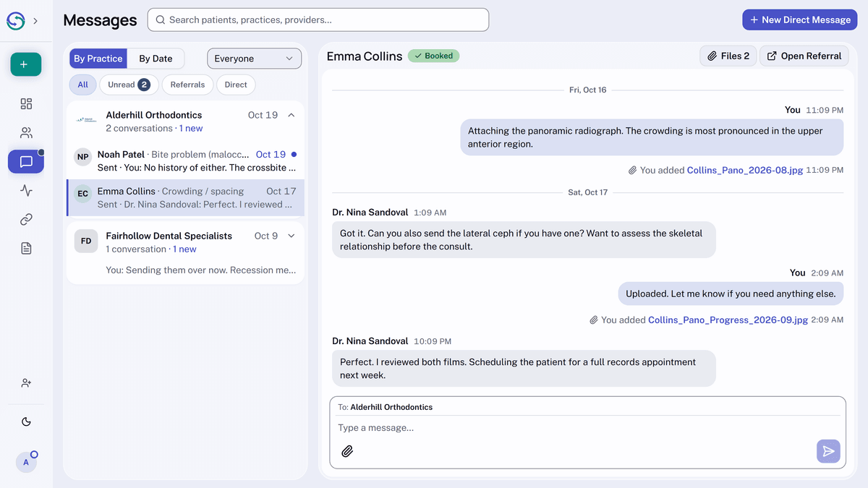Select the messages chat icon
Image resolution: width=868 pixels, height=488 pixels.
tap(26, 162)
